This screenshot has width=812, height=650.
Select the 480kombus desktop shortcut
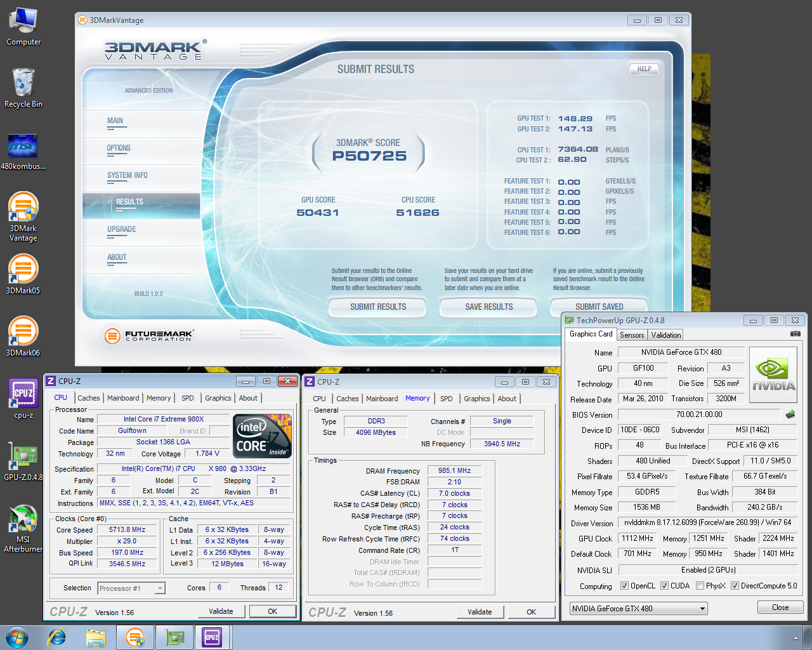(23, 152)
